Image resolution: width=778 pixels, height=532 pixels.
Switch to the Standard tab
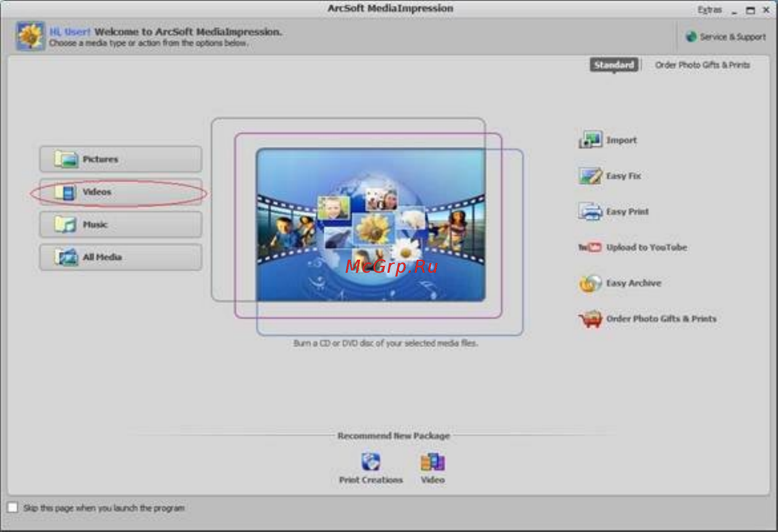point(614,65)
